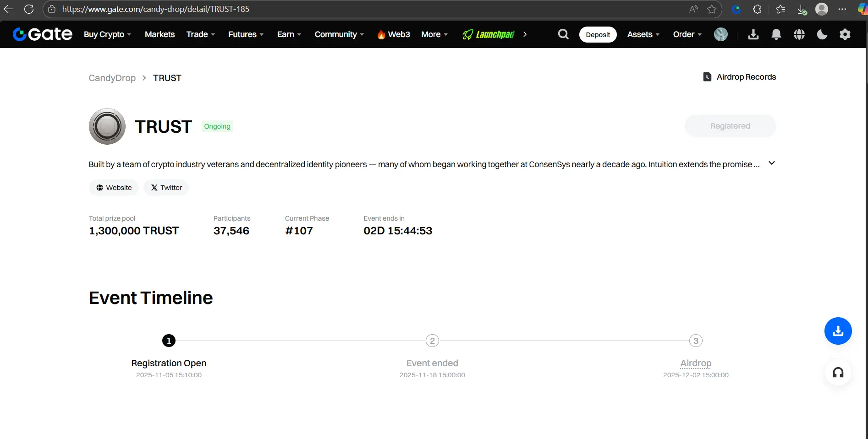
Task: Open the TRUST Twitter link
Action: point(166,188)
